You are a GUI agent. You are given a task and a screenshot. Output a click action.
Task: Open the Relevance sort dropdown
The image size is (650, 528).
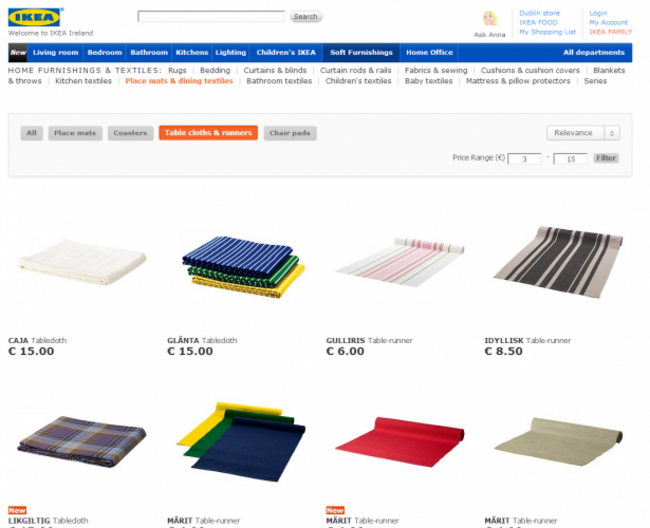[x=583, y=133]
